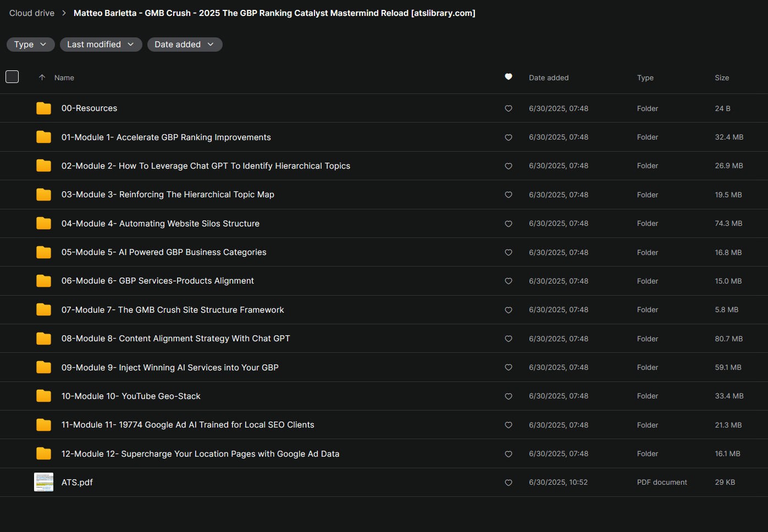
Task: Sort by the Date added column header
Action: click(x=549, y=77)
